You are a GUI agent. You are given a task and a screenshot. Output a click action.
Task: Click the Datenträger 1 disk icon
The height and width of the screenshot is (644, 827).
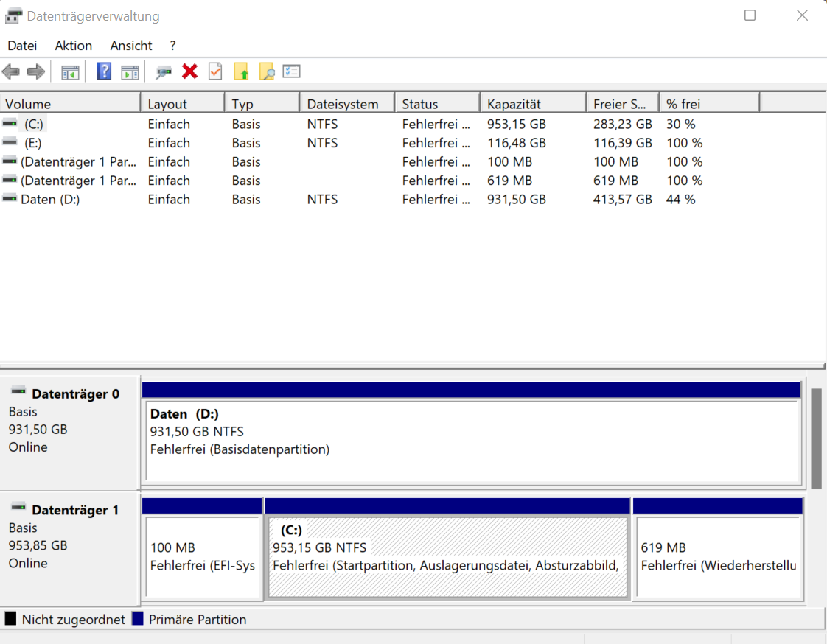point(18,507)
